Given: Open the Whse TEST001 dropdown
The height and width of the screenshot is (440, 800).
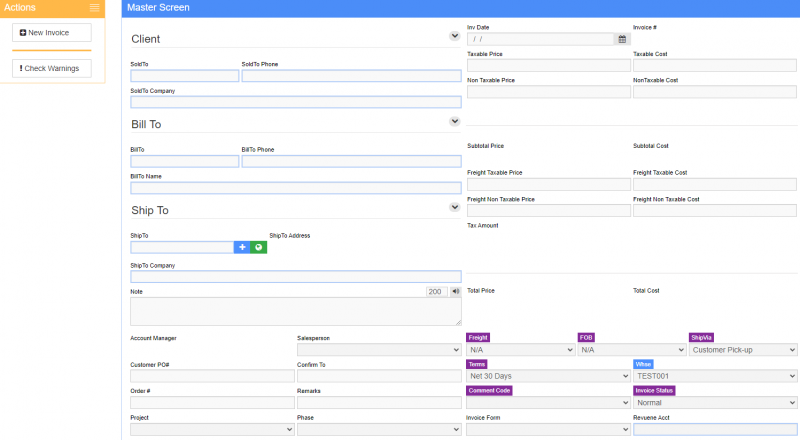Looking at the screenshot, I should [715, 376].
